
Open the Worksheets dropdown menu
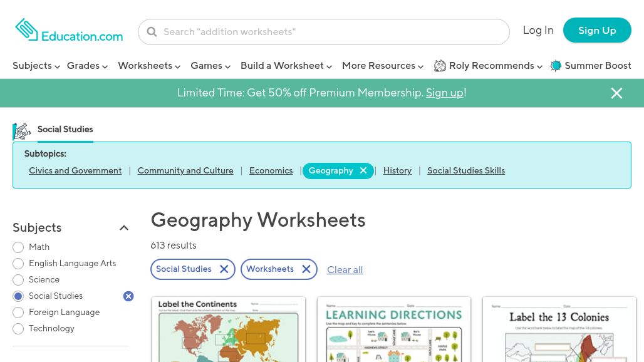point(149,66)
